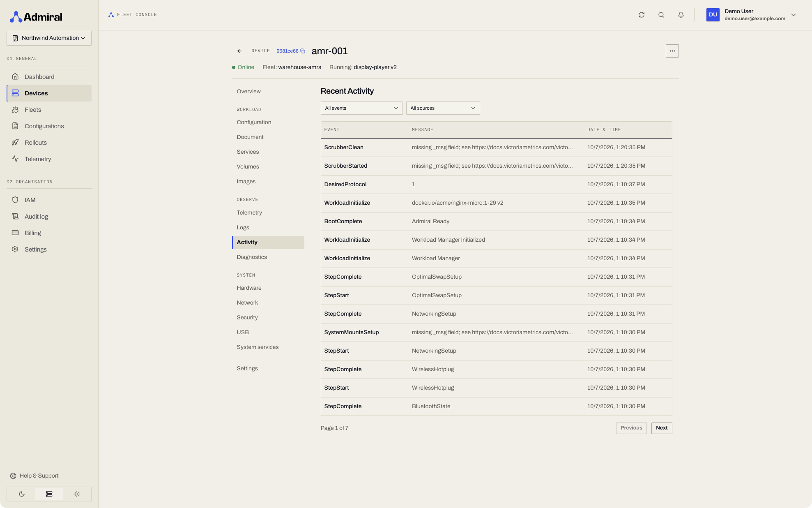Select system theme icon in theme switcher
812x508 pixels.
(x=49, y=494)
